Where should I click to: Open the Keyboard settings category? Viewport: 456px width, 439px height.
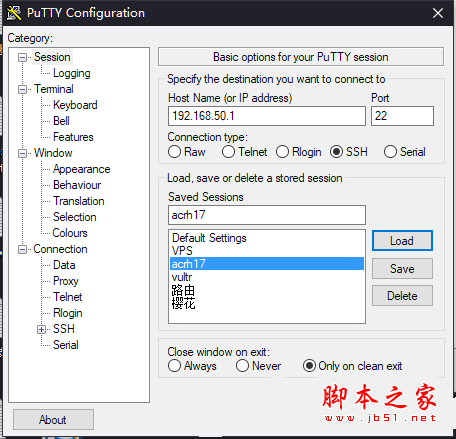pyautogui.click(x=75, y=105)
